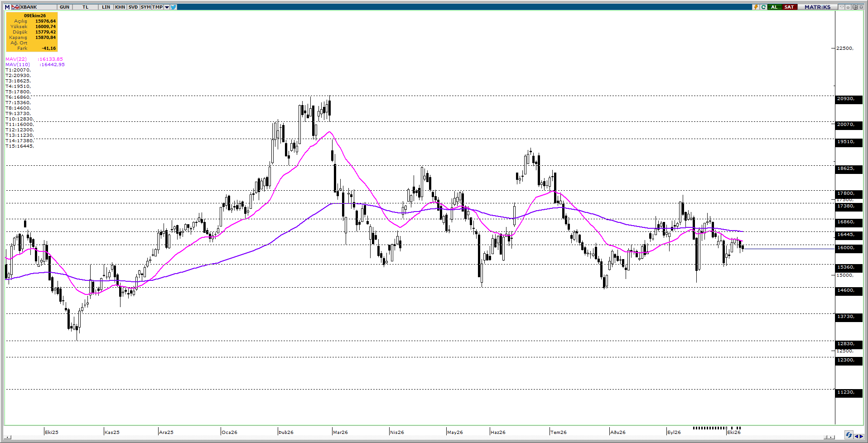The width and height of the screenshot is (868, 443).
Task: Click the red SAT sell button
Action: pyautogui.click(x=789, y=7)
